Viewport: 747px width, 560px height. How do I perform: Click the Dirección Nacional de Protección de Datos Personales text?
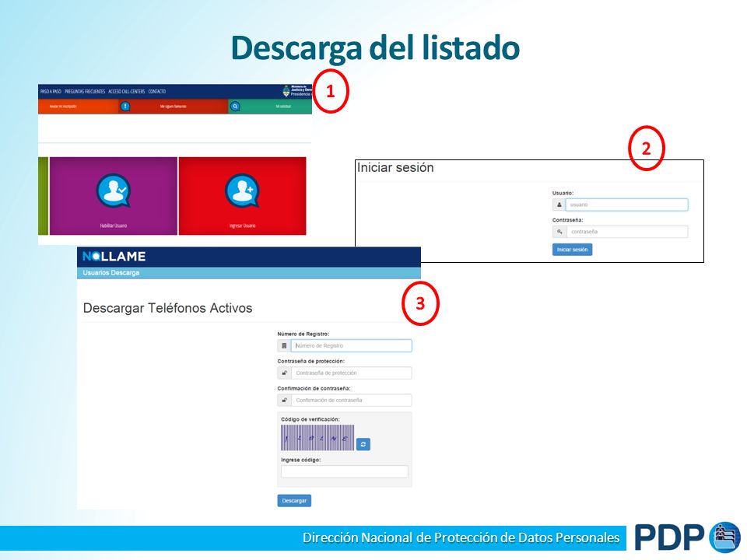coord(461,537)
